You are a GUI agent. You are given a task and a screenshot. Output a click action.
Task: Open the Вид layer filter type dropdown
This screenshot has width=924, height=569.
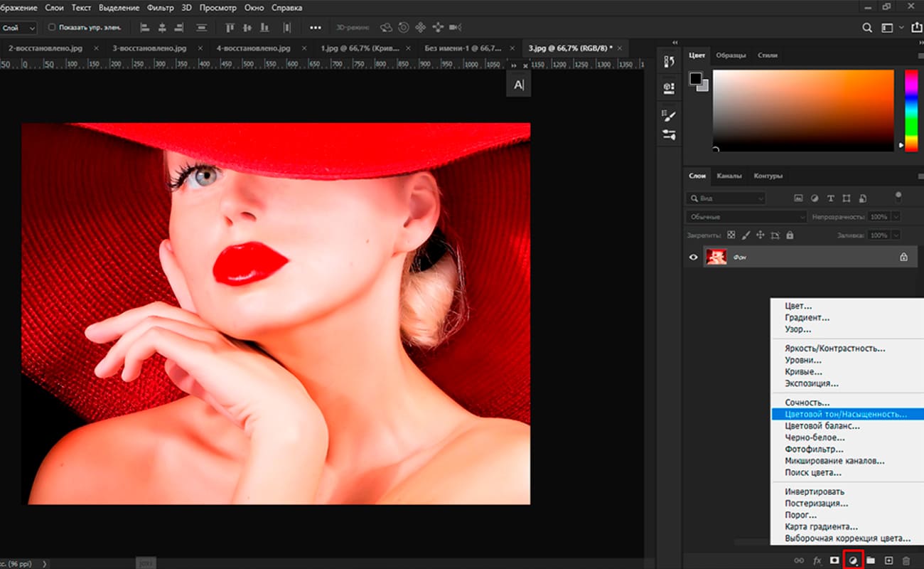click(726, 198)
